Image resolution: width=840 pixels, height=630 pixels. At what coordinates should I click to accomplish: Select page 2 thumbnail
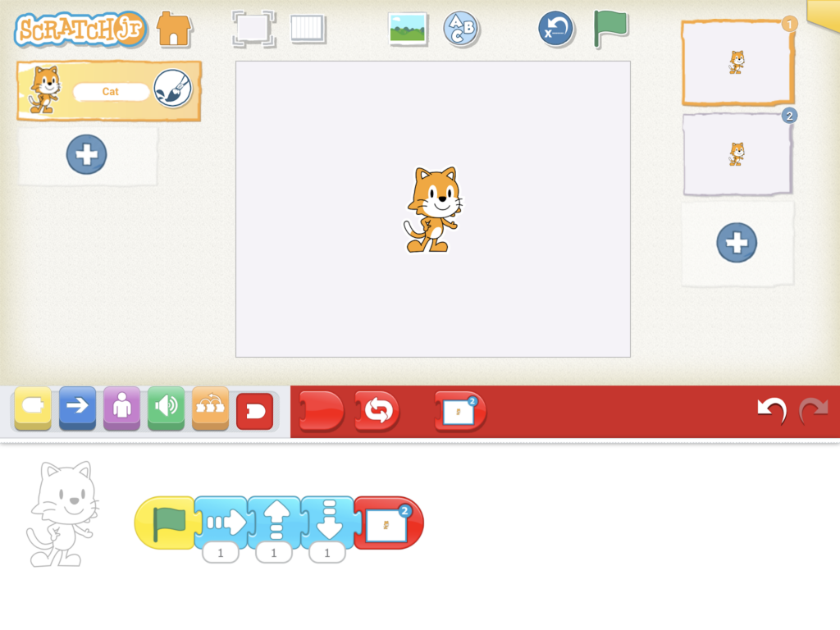737,154
